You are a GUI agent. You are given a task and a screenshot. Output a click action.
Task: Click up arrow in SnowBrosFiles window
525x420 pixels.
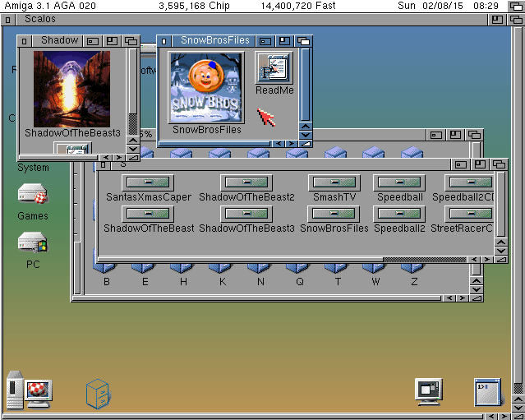(x=306, y=127)
